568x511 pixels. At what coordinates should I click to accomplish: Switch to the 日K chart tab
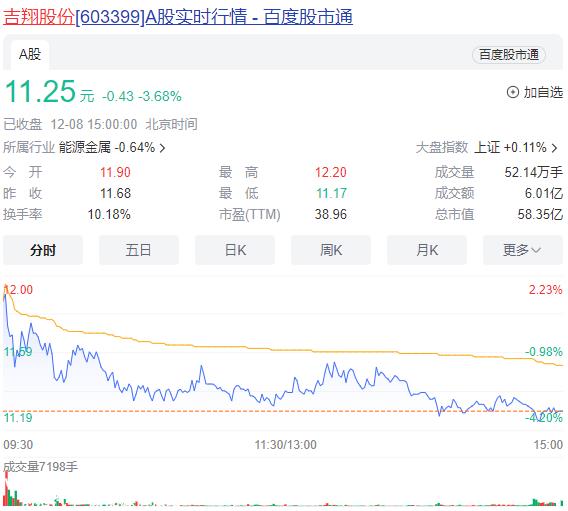[235, 250]
